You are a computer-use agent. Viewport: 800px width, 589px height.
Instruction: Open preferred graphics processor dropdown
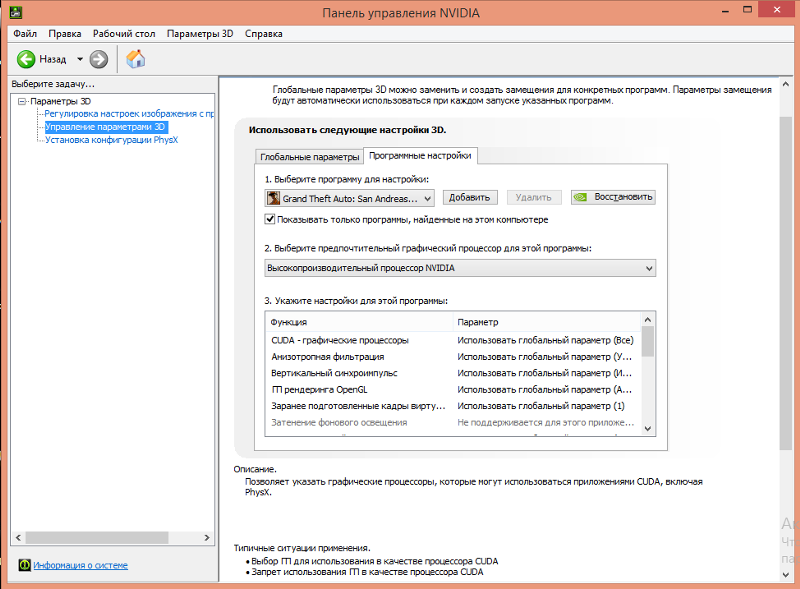(x=460, y=268)
